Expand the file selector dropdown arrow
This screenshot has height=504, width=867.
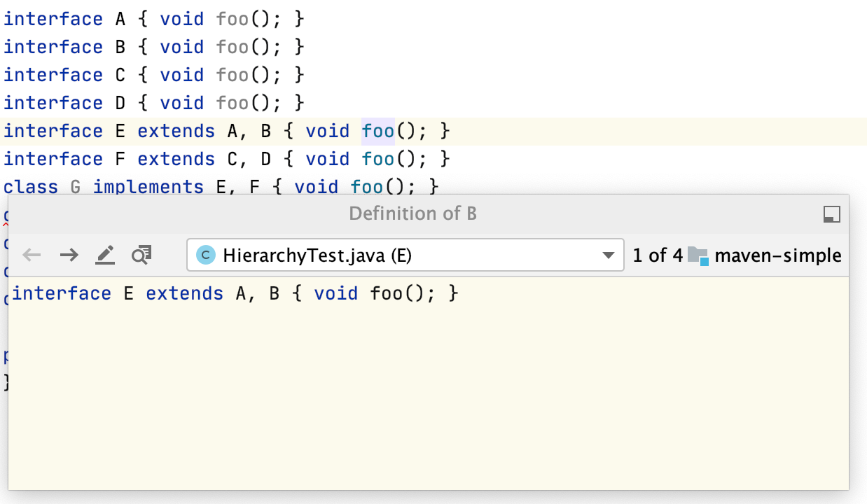point(609,255)
